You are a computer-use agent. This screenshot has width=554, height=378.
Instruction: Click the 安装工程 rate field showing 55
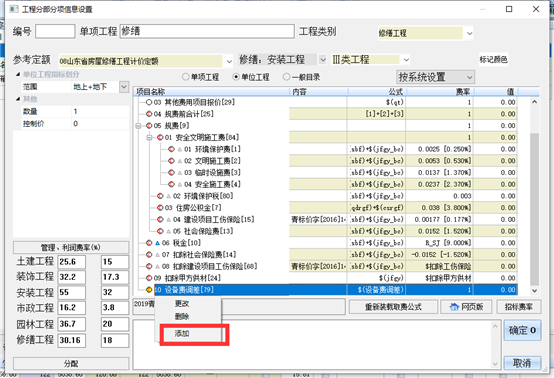click(x=71, y=293)
